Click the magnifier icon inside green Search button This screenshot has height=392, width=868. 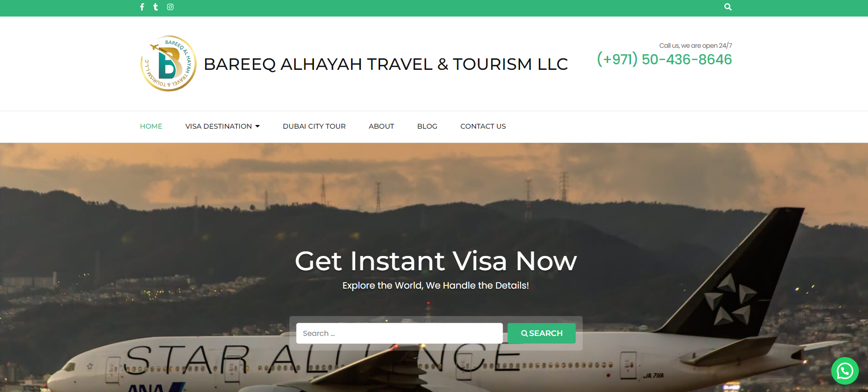(x=524, y=334)
